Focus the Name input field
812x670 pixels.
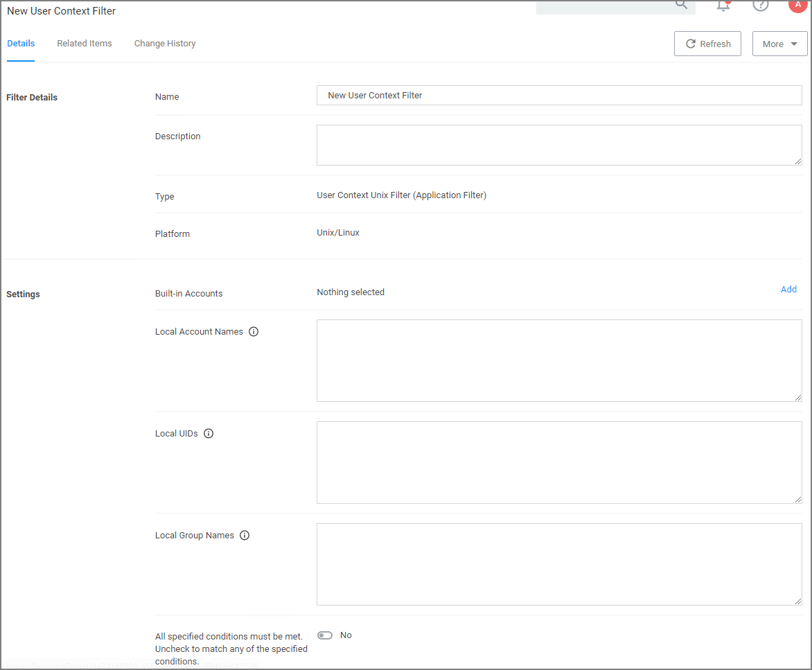[559, 96]
